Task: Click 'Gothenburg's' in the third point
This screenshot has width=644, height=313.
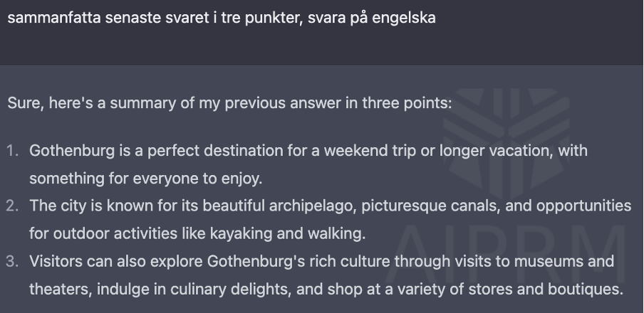Action: click(x=256, y=261)
